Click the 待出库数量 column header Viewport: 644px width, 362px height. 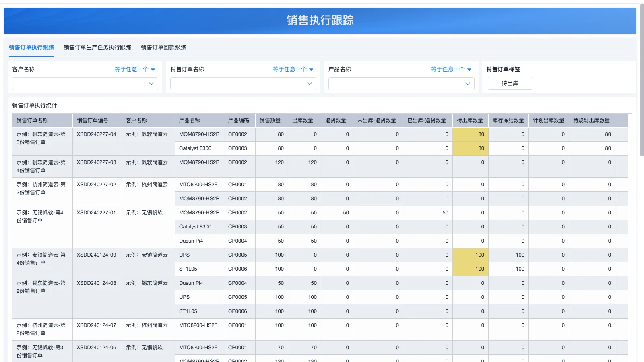470,120
